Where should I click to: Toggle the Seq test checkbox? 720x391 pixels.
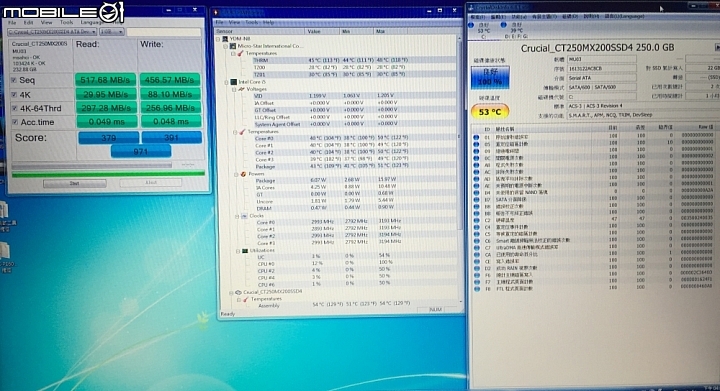[x=14, y=80]
